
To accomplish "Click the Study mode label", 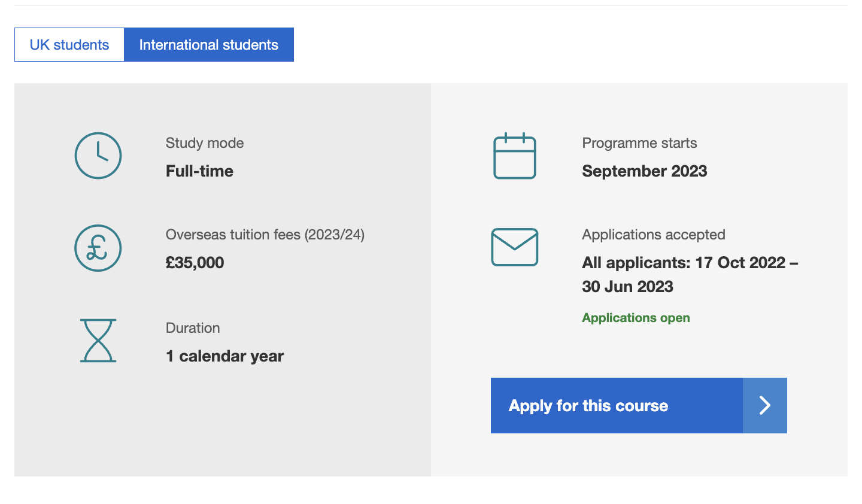I will point(205,143).
